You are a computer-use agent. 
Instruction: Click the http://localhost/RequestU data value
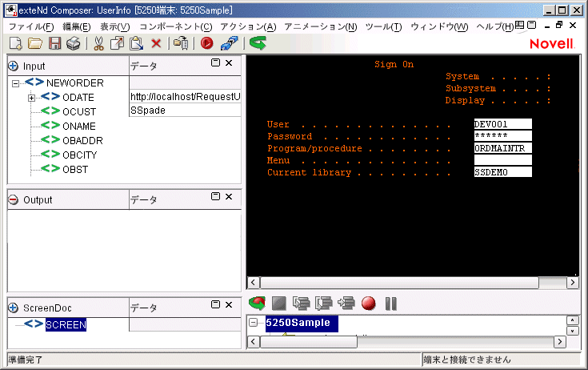185,96
